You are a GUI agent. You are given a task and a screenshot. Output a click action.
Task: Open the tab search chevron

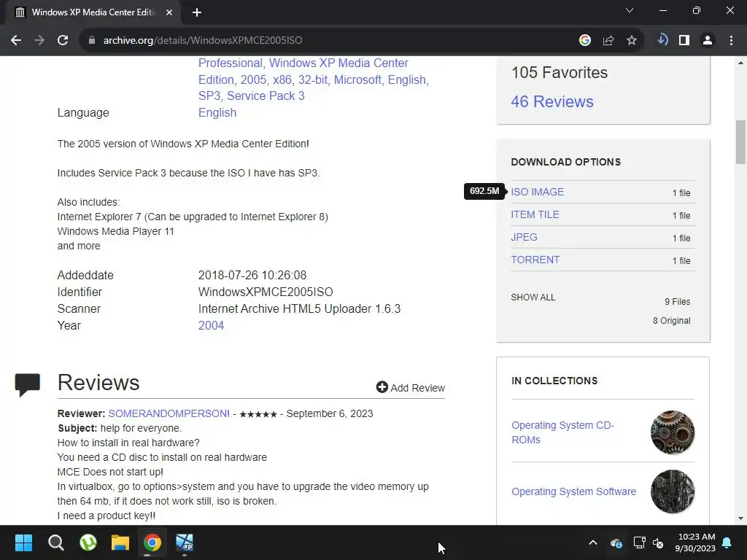tap(630, 10)
